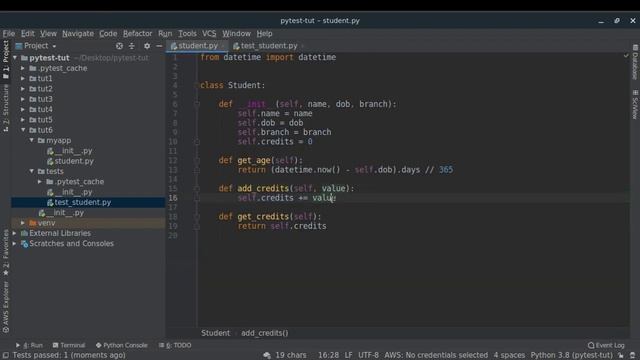
Task: Click the add_credits() breadcrumb
Action: 264,333
